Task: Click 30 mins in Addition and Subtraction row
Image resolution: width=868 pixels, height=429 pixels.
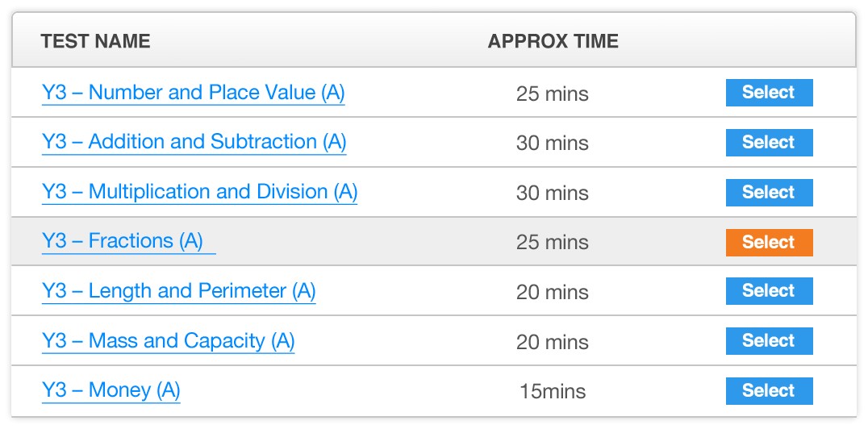Action: [x=553, y=143]
